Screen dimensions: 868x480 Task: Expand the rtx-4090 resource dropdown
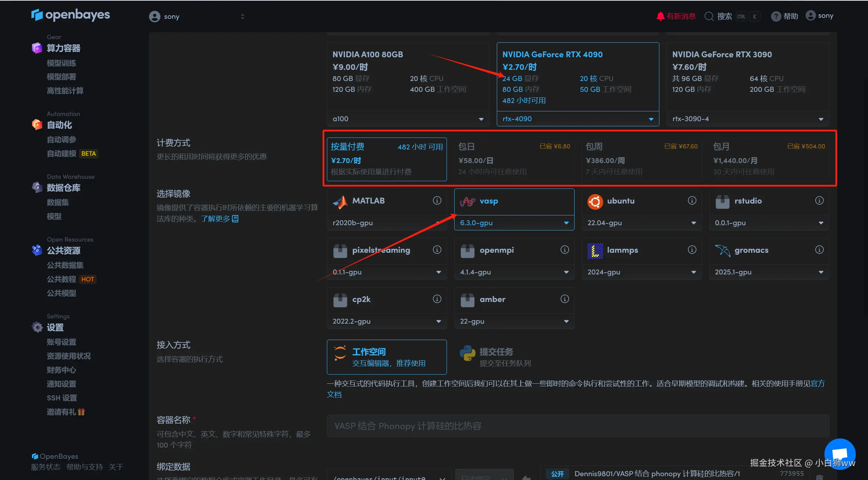tap(651, 119)
